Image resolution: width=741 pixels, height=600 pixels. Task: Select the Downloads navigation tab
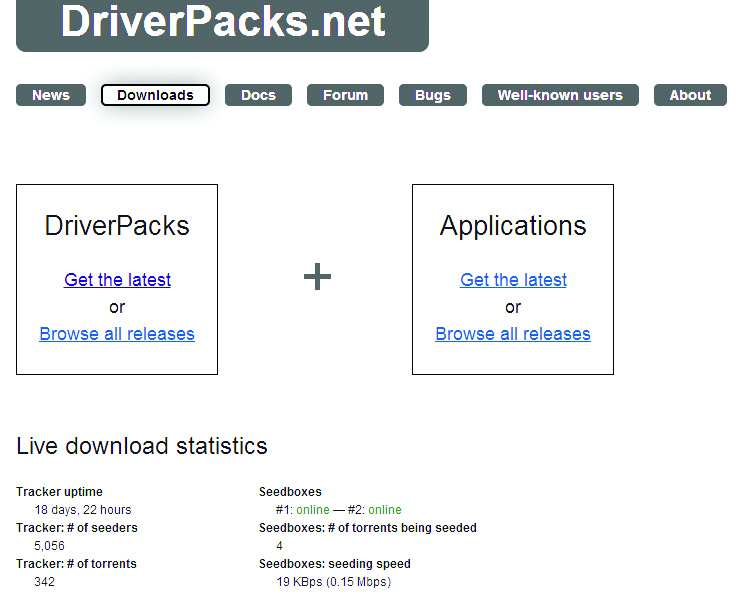(155, 95)
